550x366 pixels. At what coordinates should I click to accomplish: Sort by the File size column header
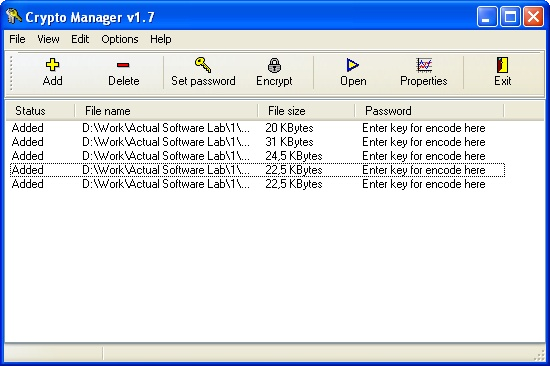(x=306, y=111)
